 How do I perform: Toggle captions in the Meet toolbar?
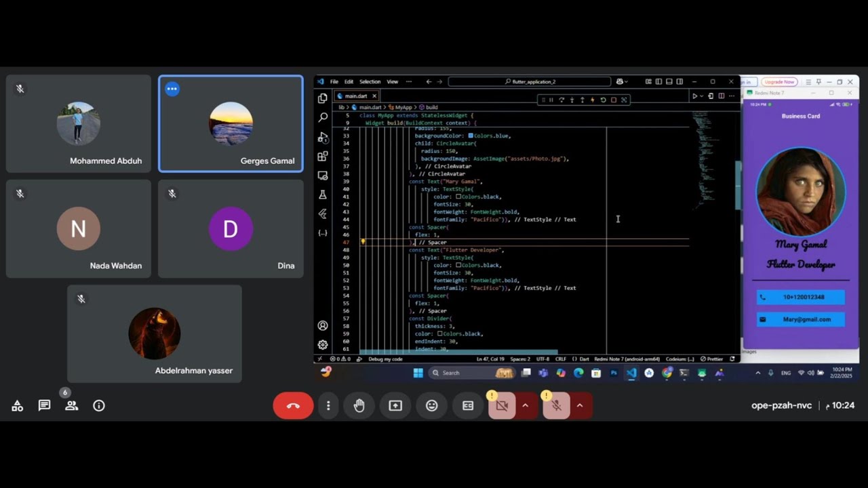point(468,405)
